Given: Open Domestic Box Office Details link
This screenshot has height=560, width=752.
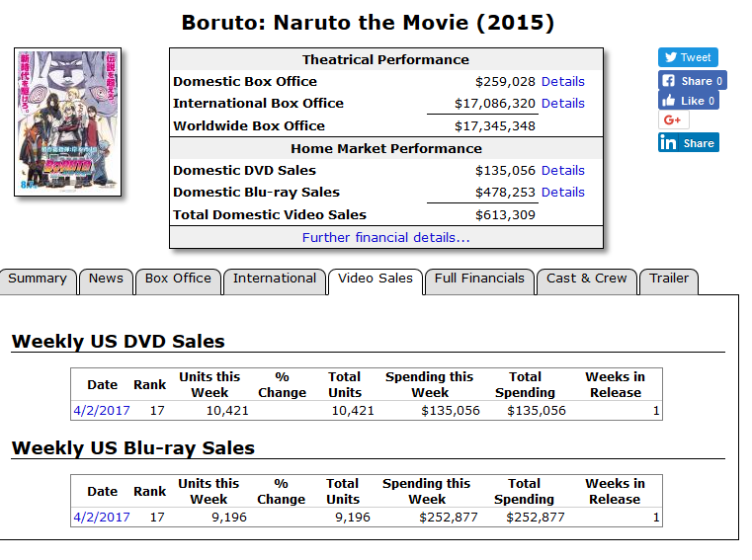Looking at the screenshot, I should tap(562, 82).
